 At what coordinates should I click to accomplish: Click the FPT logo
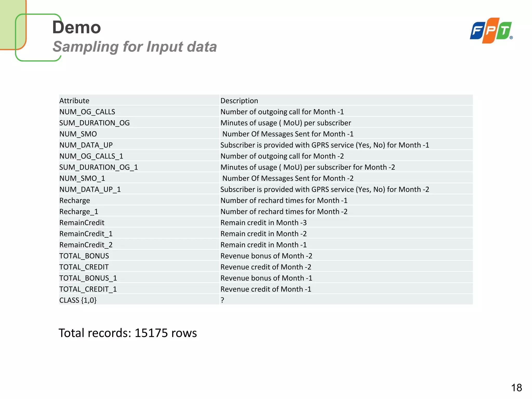491,30
